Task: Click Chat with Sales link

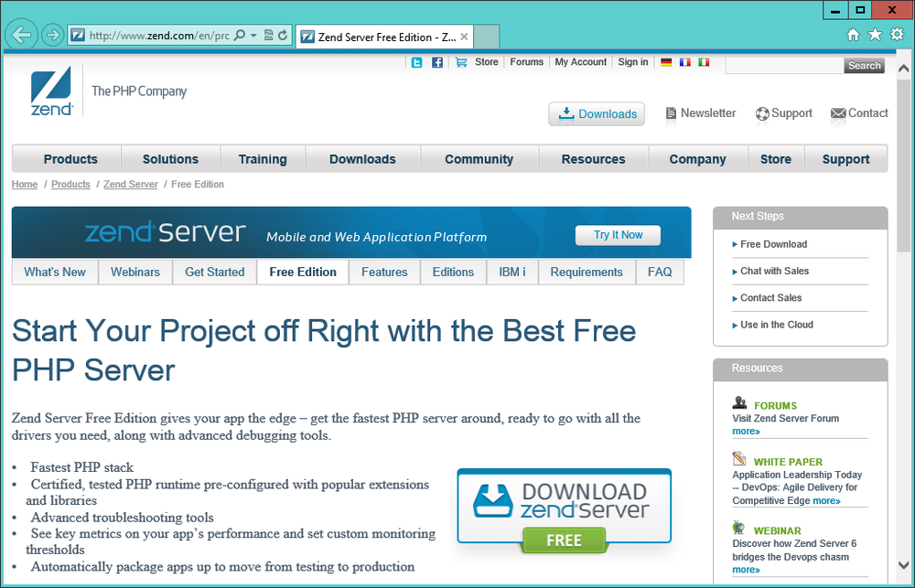Action: [774, 272]
